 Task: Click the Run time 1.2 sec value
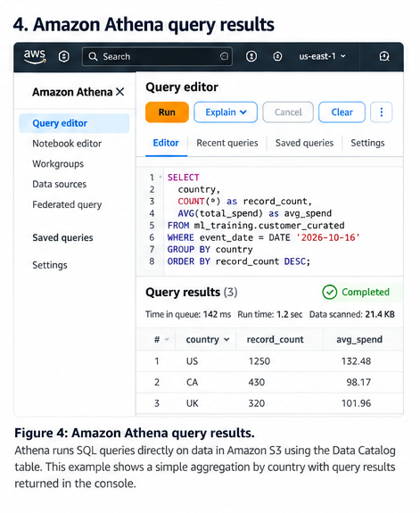click(x=290, y=314)
